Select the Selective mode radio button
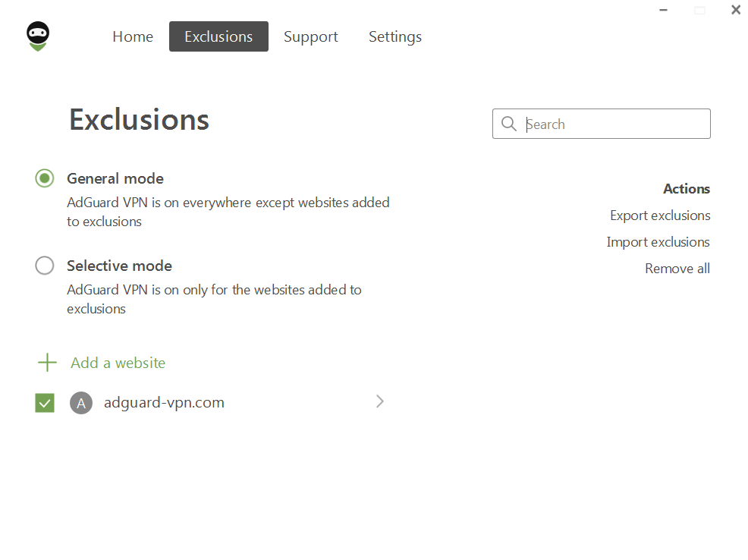 pos(44,266)
